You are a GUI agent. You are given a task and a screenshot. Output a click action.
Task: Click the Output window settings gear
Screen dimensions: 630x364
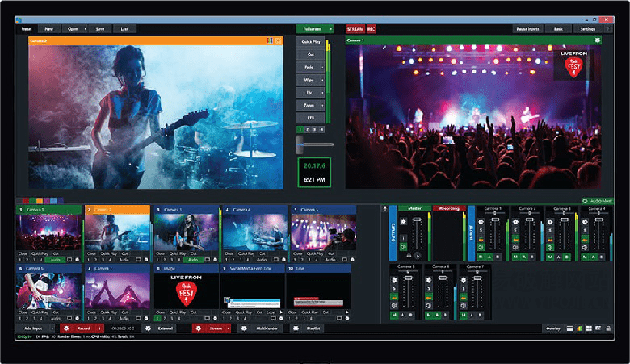click(598, 39)
